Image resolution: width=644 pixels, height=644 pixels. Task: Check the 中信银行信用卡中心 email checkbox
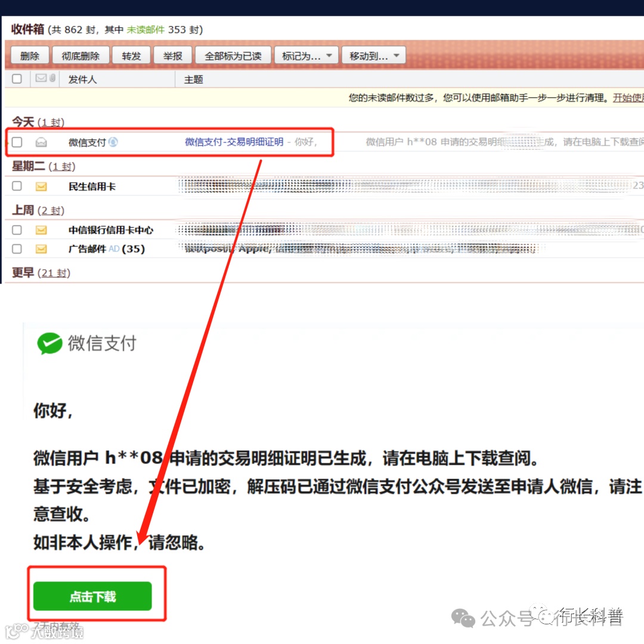pyautogui.click(x=17, y=230)
